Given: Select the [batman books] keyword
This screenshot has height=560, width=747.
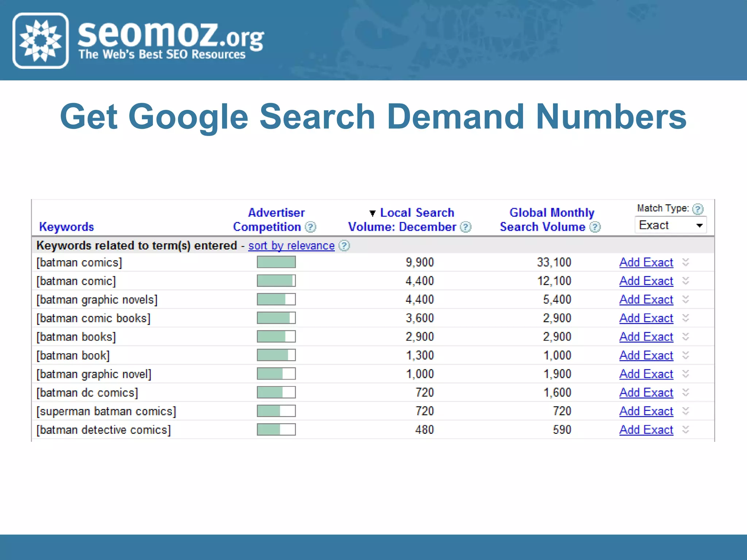Looking at the screenshot, I should (x=76, y=337).
